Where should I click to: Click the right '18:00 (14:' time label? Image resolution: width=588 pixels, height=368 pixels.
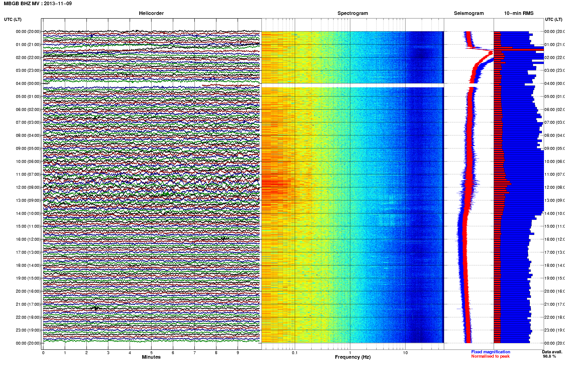click(554, 265)
